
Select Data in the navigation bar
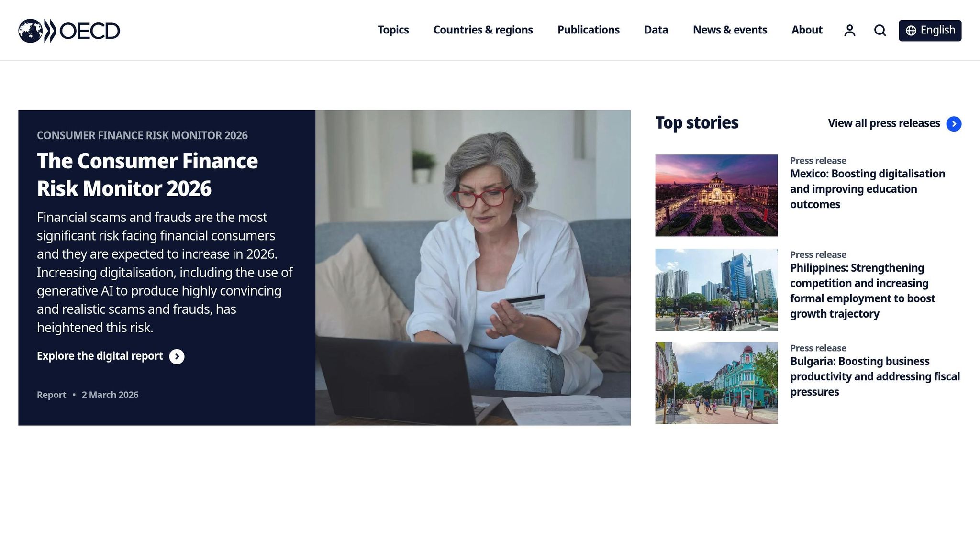(656, 30)
